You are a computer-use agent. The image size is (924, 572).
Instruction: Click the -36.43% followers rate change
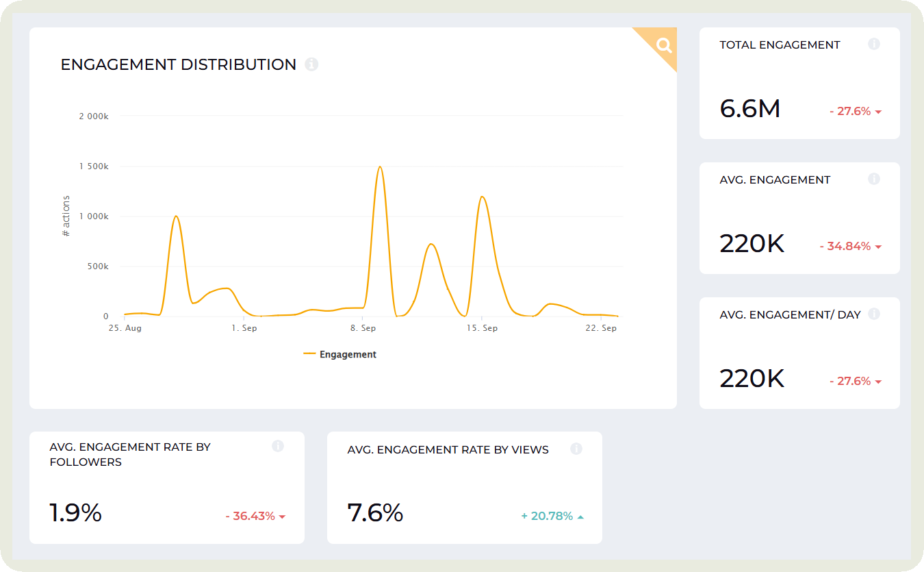[x=255, y=516]
